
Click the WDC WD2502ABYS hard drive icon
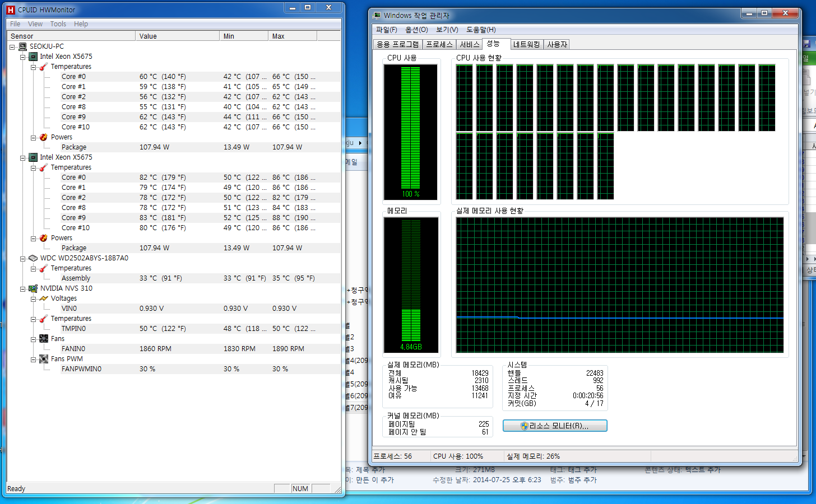[x=33, y=258]
